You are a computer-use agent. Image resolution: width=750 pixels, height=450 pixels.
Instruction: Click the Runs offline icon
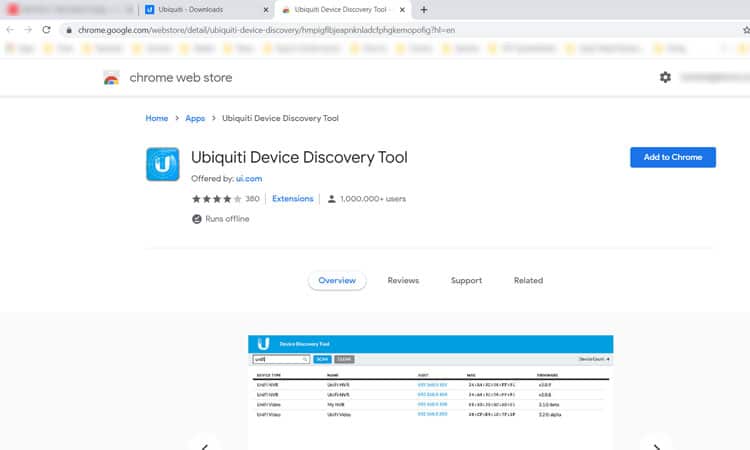197,219
